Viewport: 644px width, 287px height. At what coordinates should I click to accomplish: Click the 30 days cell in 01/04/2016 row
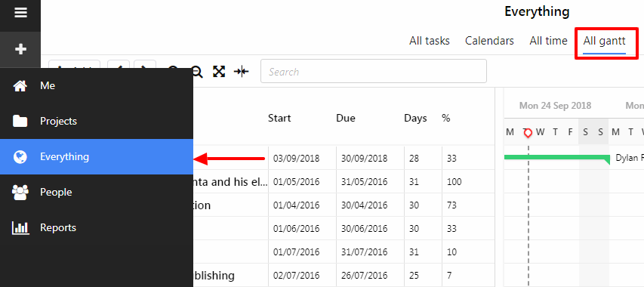[414, 205]
